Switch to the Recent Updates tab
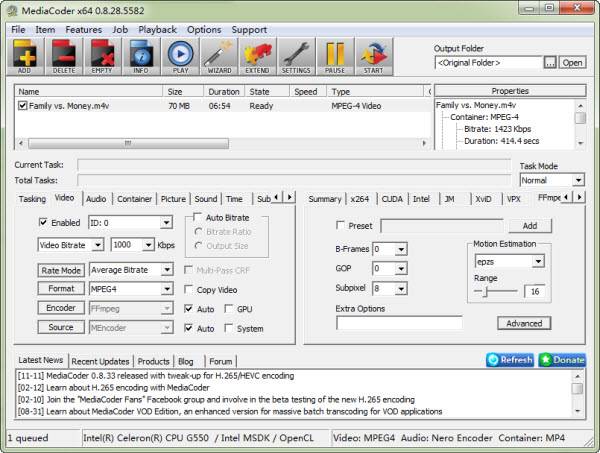The image size is (600, 453). [x=100, y=361]
